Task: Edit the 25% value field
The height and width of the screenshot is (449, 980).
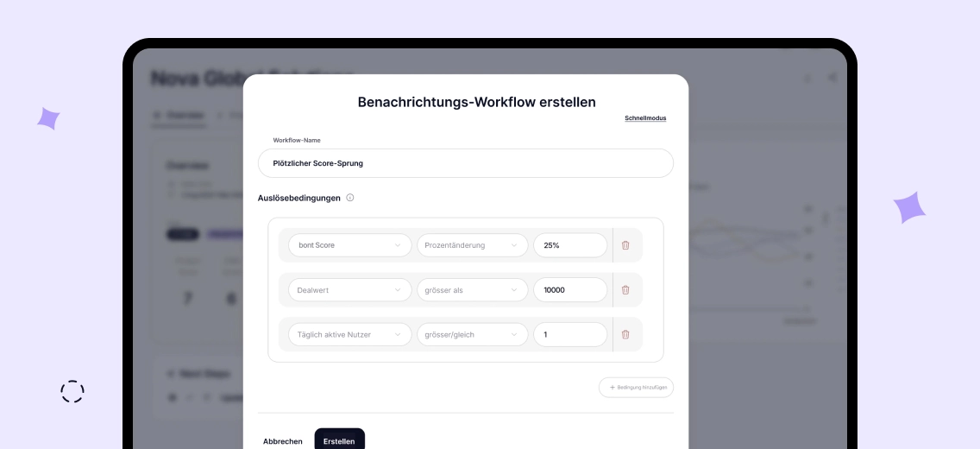Action: tap(570, 245)
